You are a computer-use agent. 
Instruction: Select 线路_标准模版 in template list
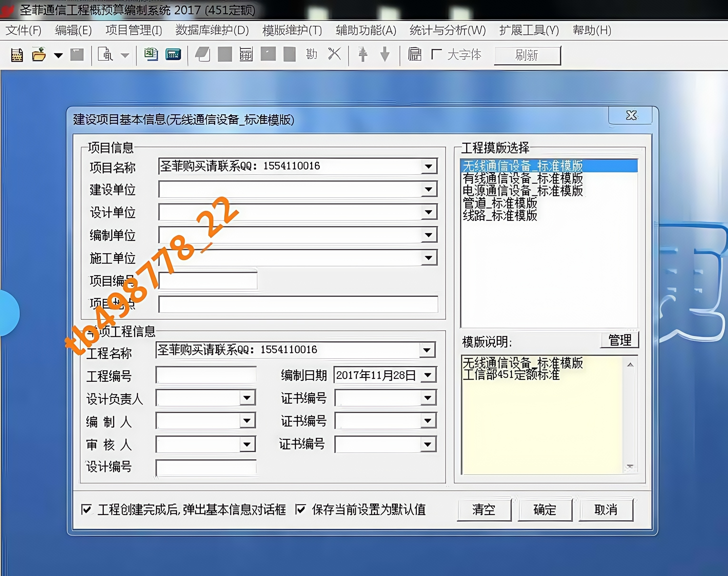[500, 215]
